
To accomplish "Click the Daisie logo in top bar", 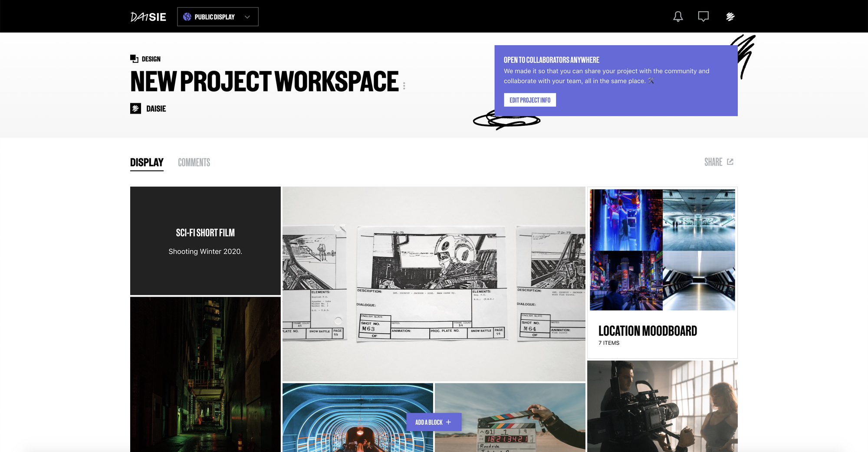I will [148, 17].
